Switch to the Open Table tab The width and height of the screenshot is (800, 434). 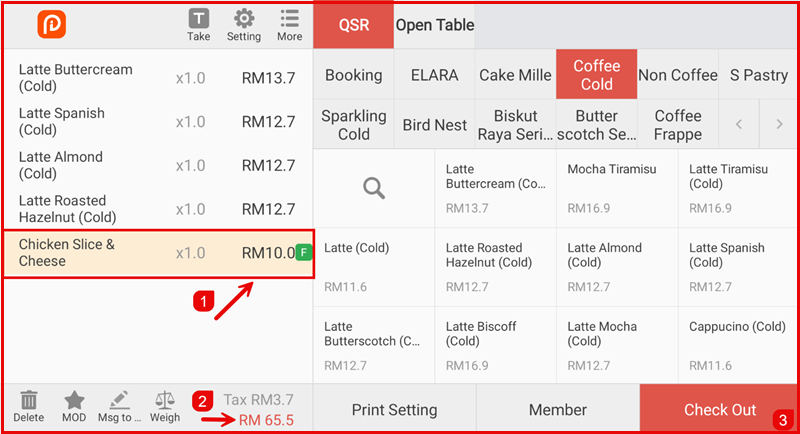(435, 25)
